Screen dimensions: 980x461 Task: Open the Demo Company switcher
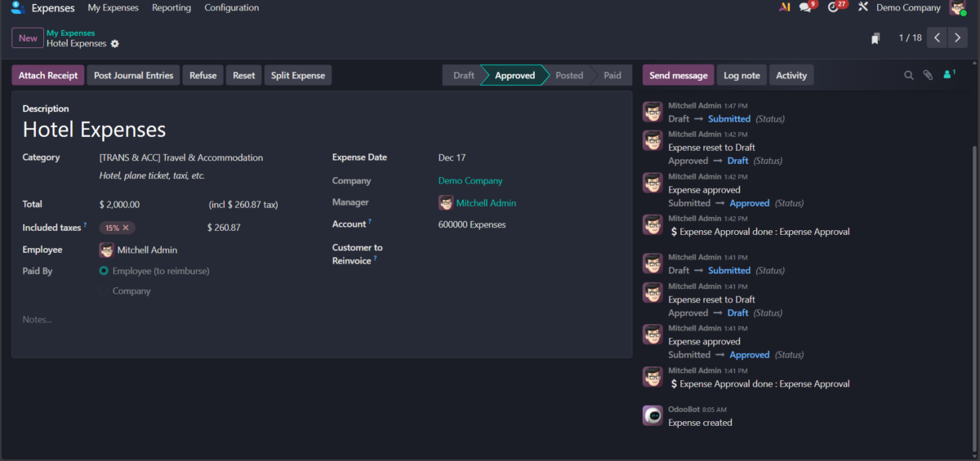click(908, 8)
